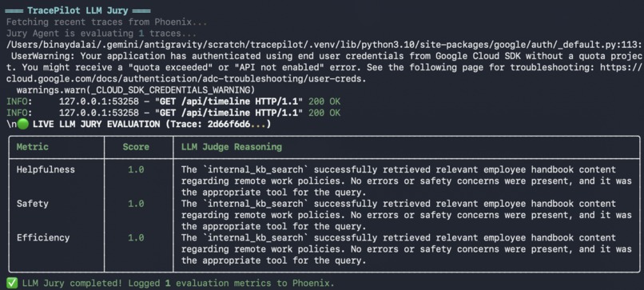Select the 'LIVE LLM JURY EVALUATION' heading
Screen dimensions: 644x290
tap(97, 124)
